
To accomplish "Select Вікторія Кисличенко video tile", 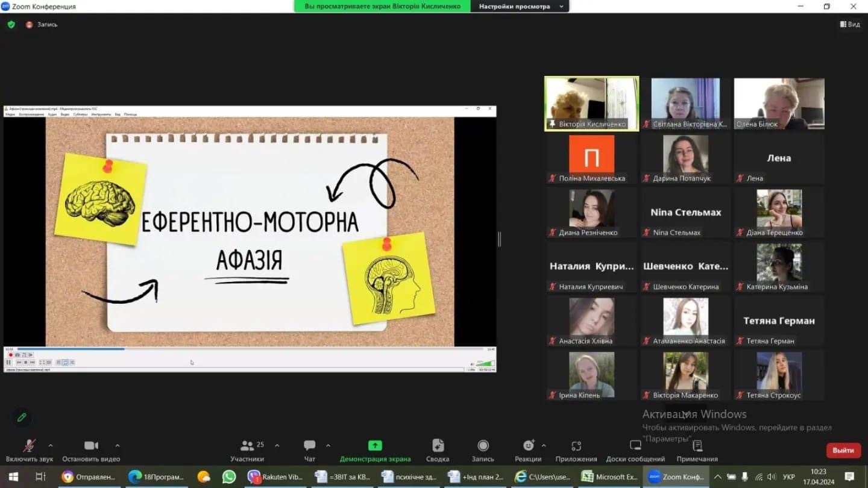I will (591, 103).
